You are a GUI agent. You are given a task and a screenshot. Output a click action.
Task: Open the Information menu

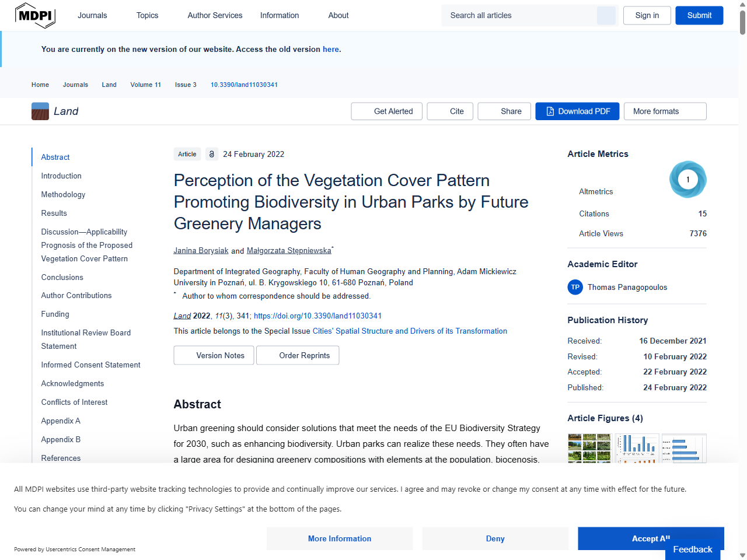pyautogui.click(x=280, y=15)
